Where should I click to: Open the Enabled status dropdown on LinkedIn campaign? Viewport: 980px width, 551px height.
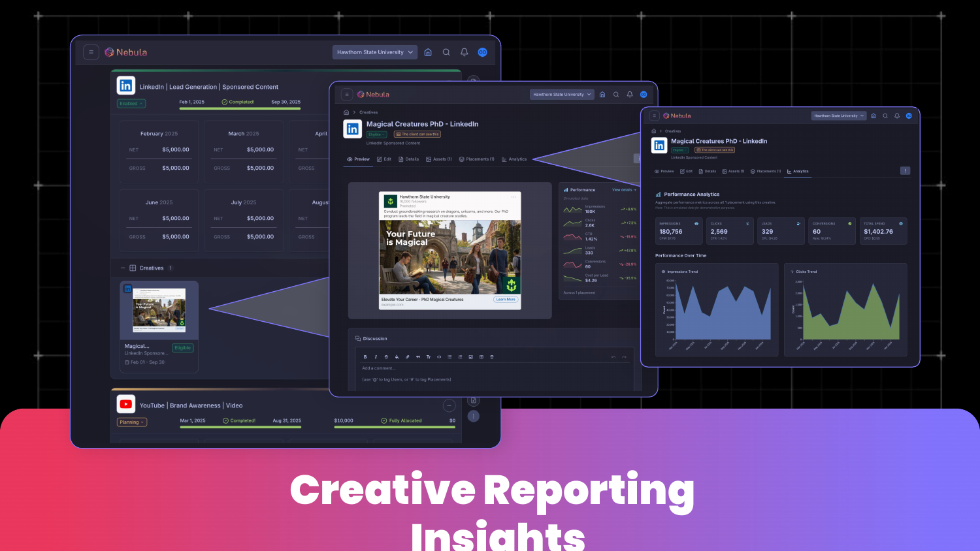[131, 103]
